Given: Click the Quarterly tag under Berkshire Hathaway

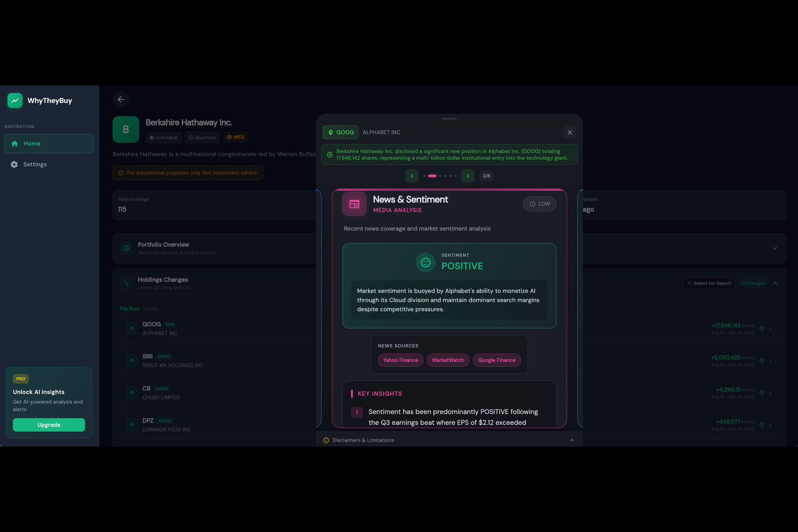Looking at the screenshot, I should point(202,138).
